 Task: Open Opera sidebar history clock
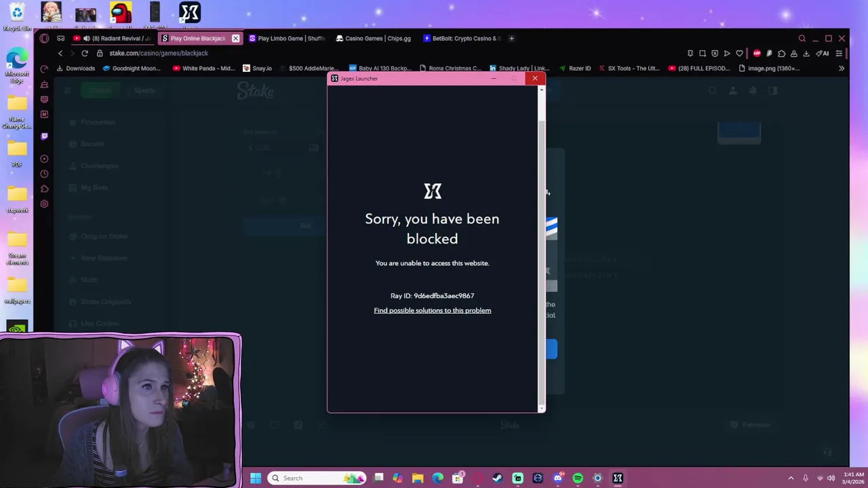pos(44,174)
